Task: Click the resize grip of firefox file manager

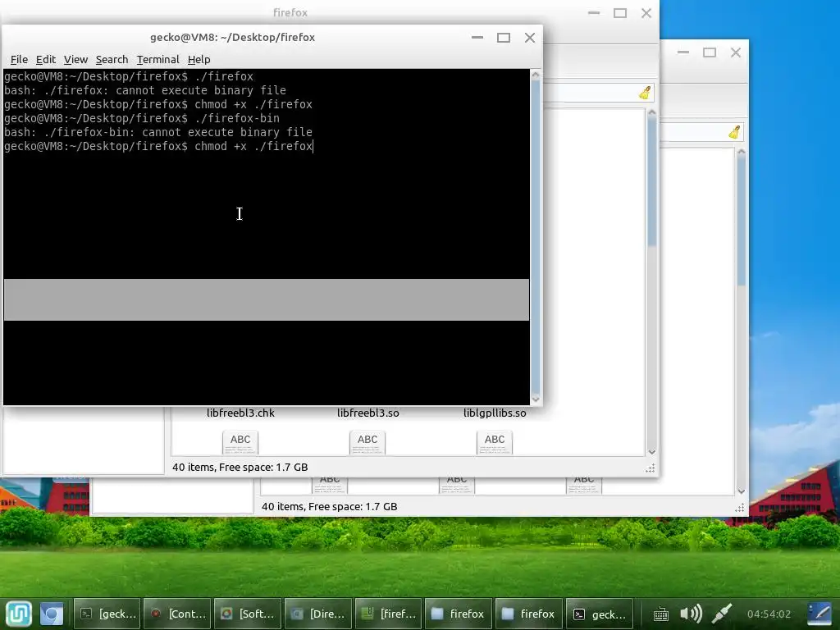Action: [x=651, y=468]
